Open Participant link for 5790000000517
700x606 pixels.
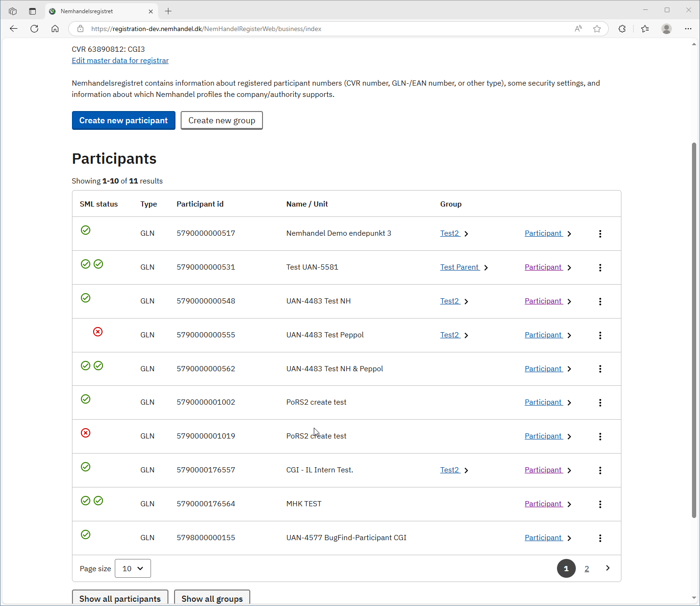[x=544, y=233]
